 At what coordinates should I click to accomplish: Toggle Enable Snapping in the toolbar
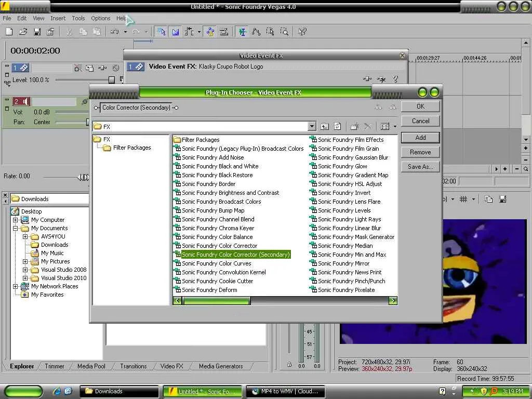pyautogui.click(x=161, y=32)
